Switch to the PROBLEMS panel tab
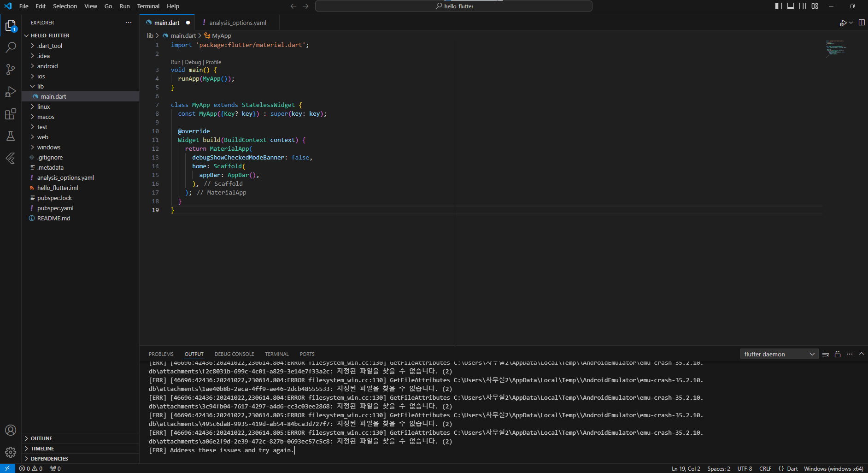868x473 pixels. point(161,354)
